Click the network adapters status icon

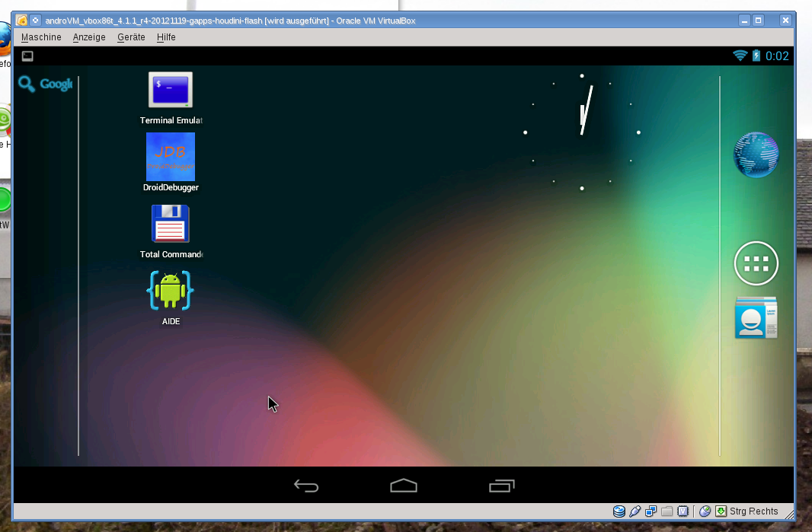click(651, 511)
